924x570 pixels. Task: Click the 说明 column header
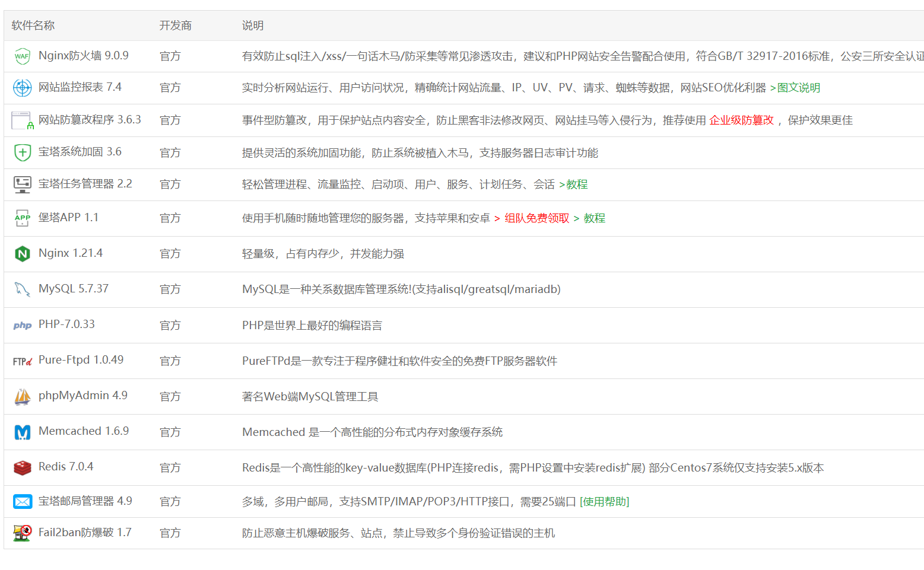click(253, 26)
